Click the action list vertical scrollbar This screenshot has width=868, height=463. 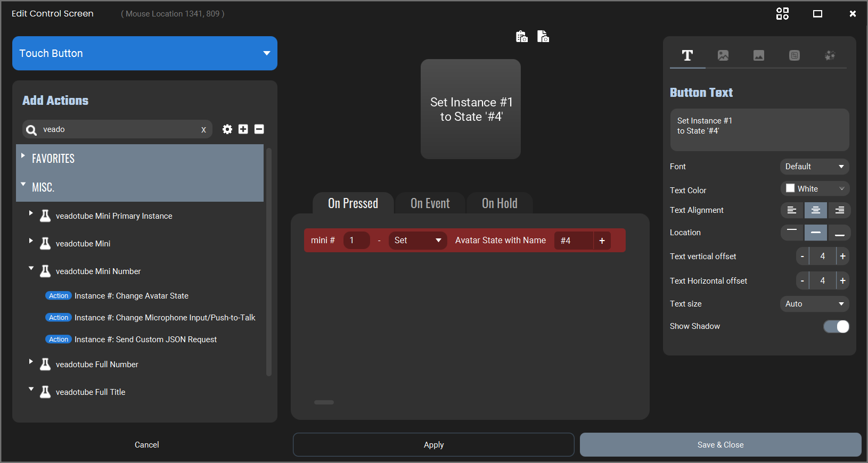point(269,262)
